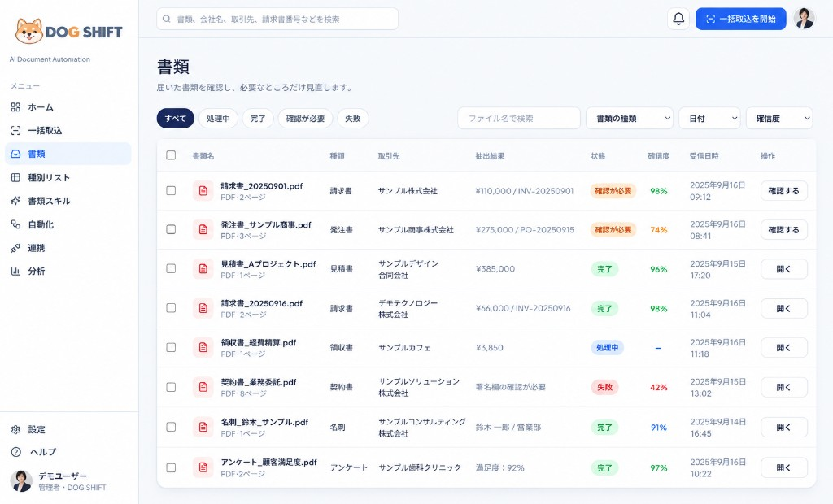
Task: Click 開く for アンケート_顧客満足度.pdf
Action: click(784, 468)
